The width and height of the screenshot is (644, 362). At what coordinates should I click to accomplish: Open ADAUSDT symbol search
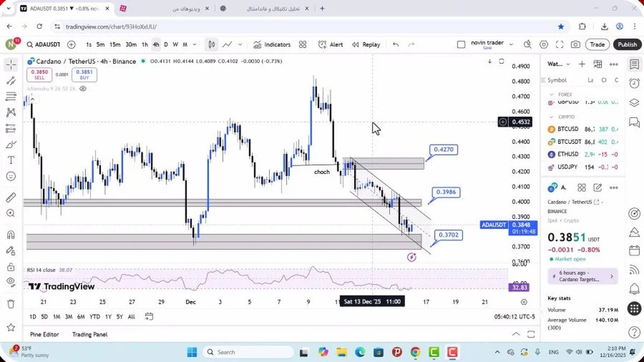tap(43, 45)
